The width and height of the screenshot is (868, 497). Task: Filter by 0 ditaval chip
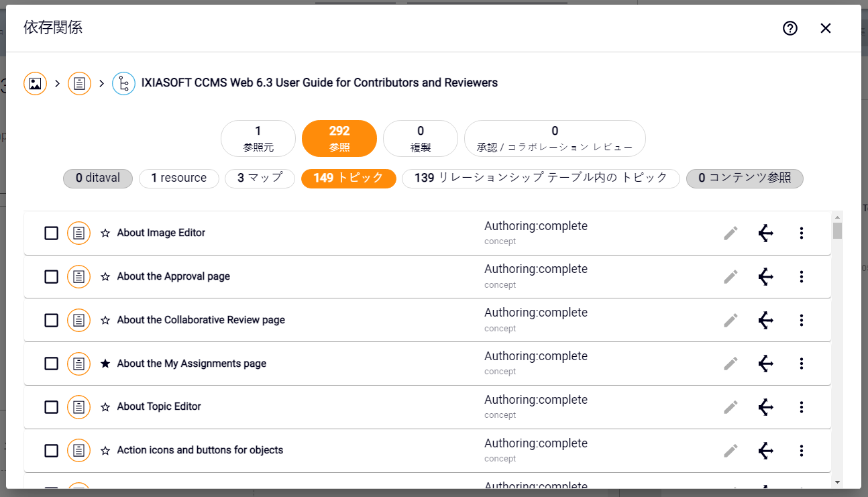[x=98, y=178]
